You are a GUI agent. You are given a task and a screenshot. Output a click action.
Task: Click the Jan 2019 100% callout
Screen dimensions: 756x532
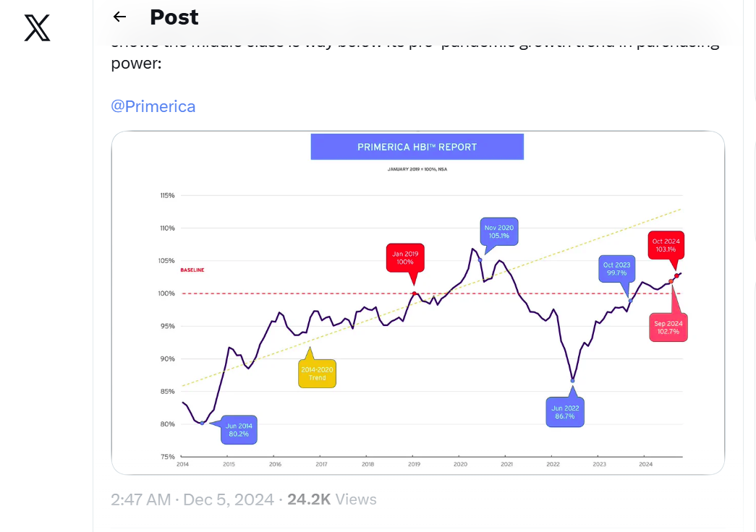click(x=405, y=258)
